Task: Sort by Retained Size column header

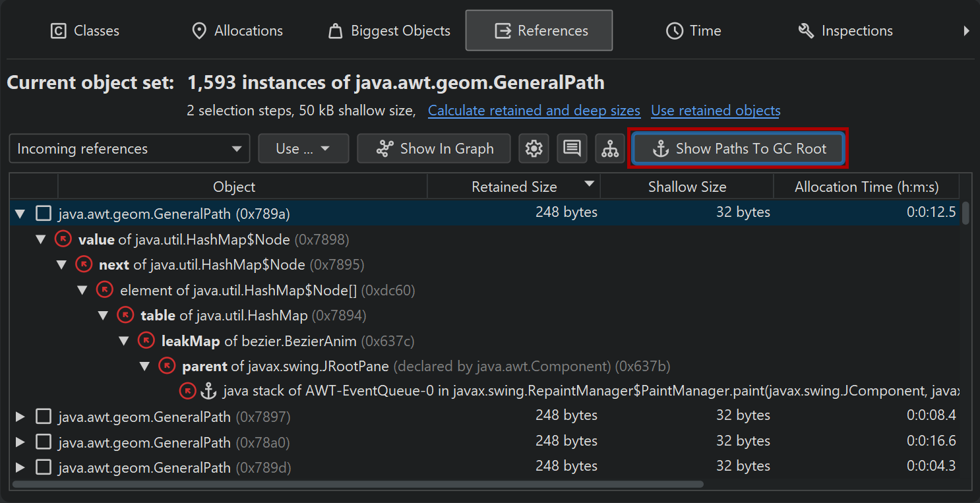Action: point(514,187)
